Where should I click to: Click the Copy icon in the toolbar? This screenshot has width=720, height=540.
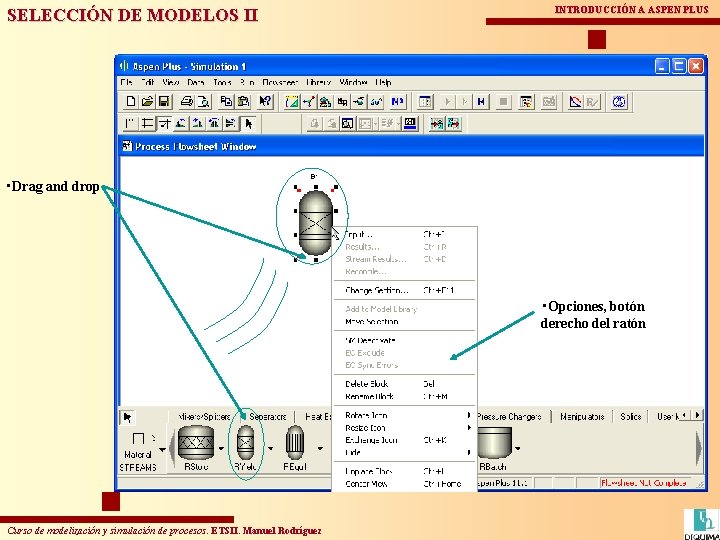(x=226, y=101)
